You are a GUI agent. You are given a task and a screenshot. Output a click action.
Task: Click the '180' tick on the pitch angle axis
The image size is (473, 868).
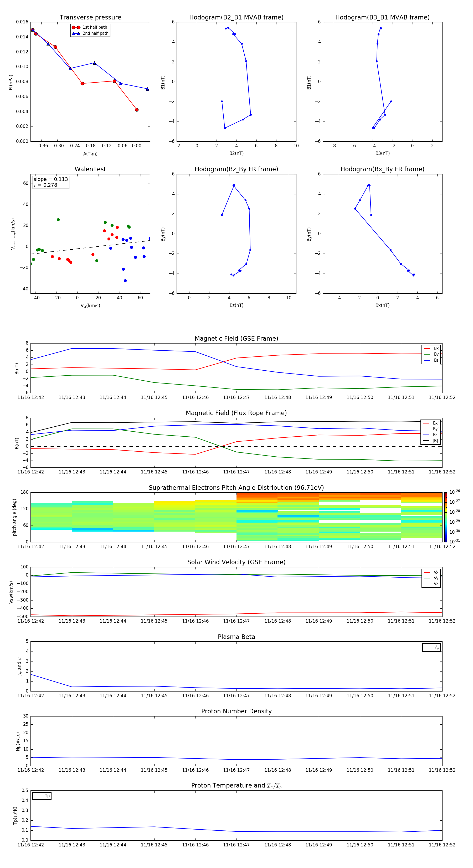[x=25, y=492]
